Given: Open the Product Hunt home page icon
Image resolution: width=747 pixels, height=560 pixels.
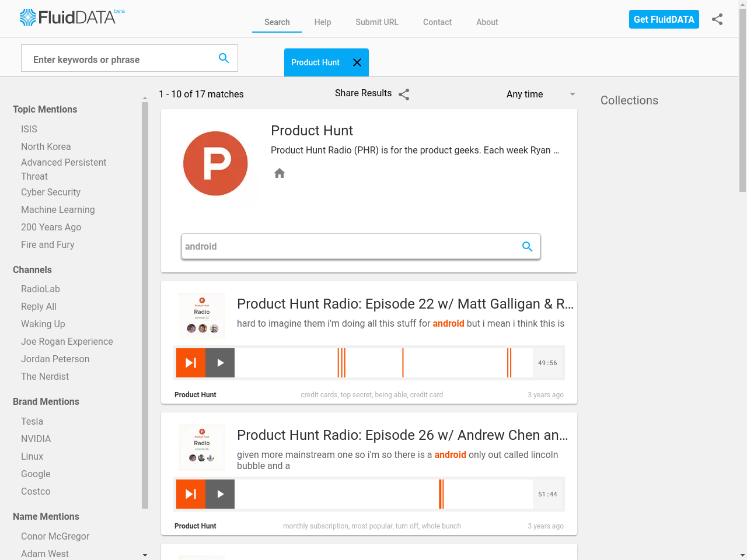Looking at the screenshot, I should point(280,173).
